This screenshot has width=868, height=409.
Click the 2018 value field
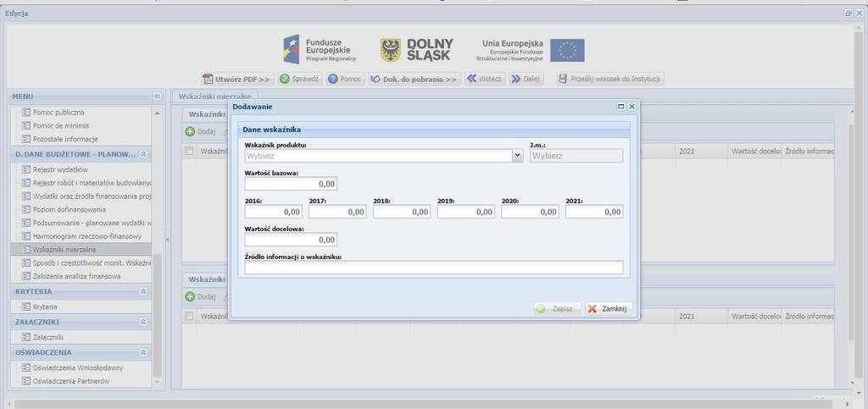tap(402, 212)
